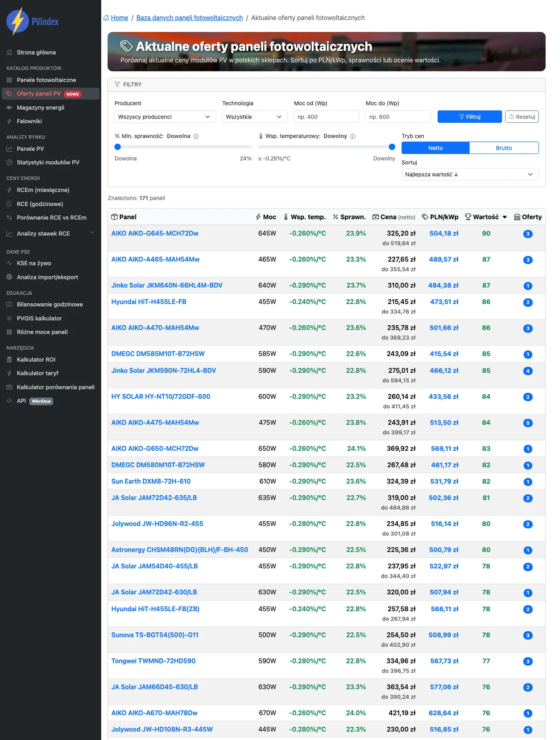
Task: Click the info icon beside Min. sprawność
Action: [196, 136]
